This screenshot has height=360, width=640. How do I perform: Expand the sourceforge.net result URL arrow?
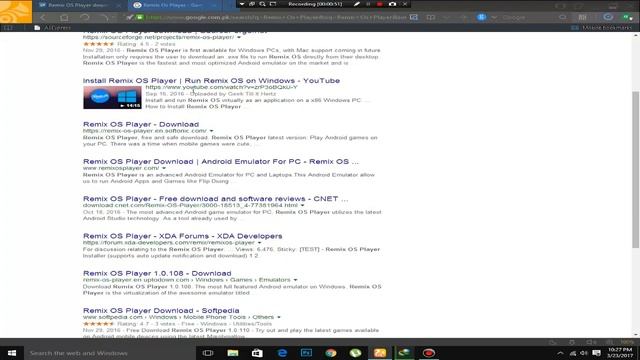point(239,37)
